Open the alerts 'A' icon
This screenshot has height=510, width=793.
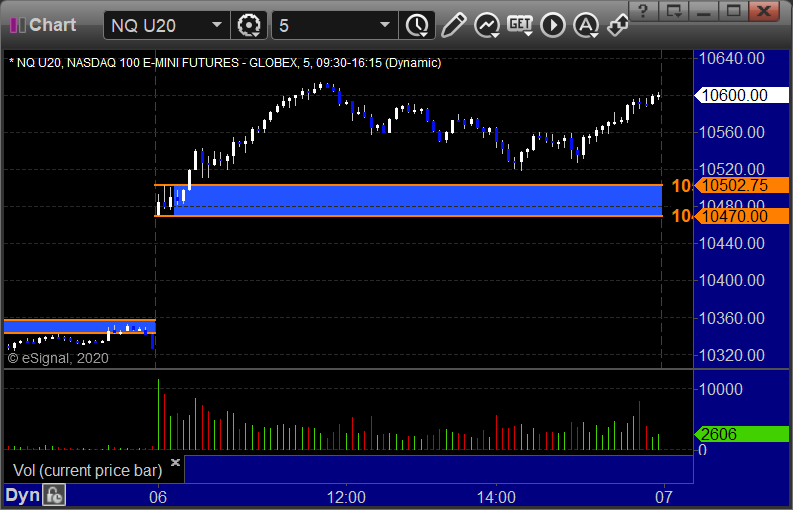(586, 25)
